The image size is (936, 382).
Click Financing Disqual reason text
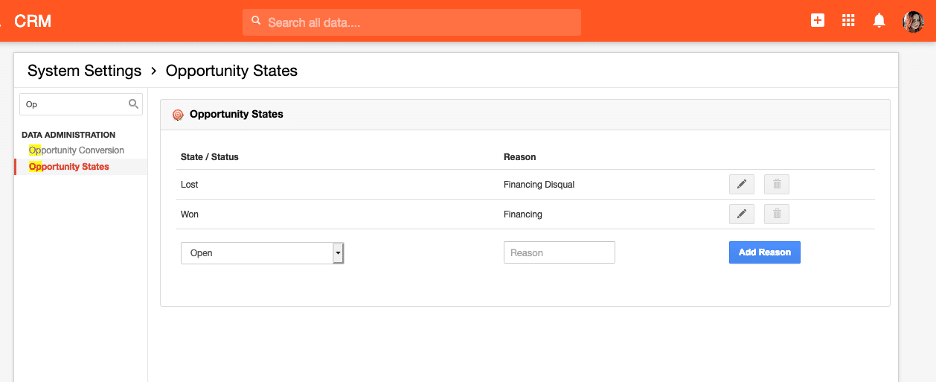click(539, 185)
